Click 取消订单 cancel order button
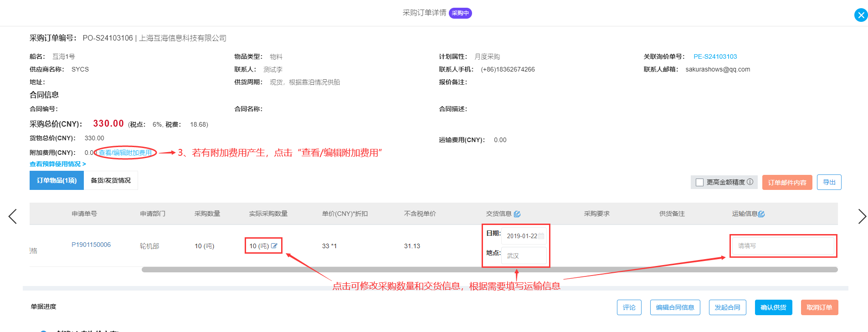 click(819, 307)
